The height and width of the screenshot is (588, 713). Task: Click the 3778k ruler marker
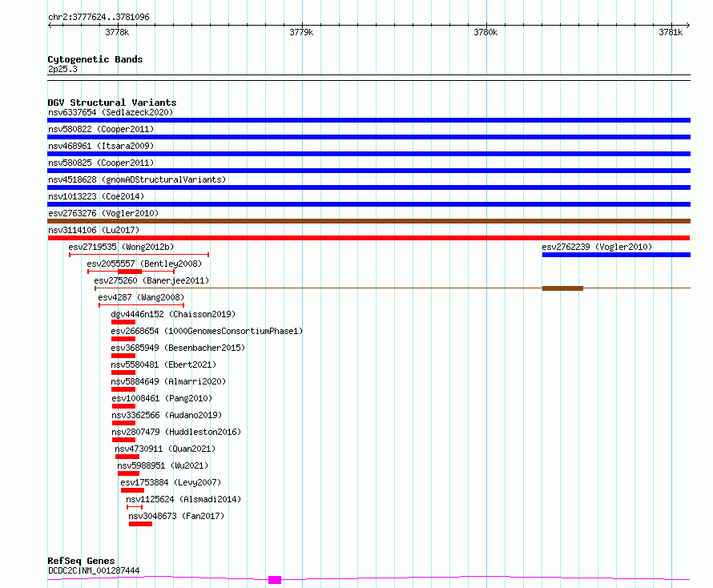click(117, 32)
